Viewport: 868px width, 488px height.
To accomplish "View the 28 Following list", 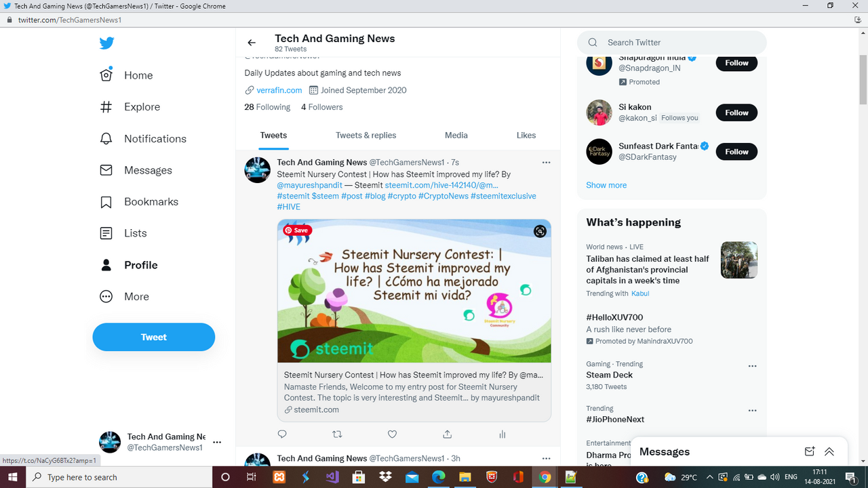I will [267, 107].
